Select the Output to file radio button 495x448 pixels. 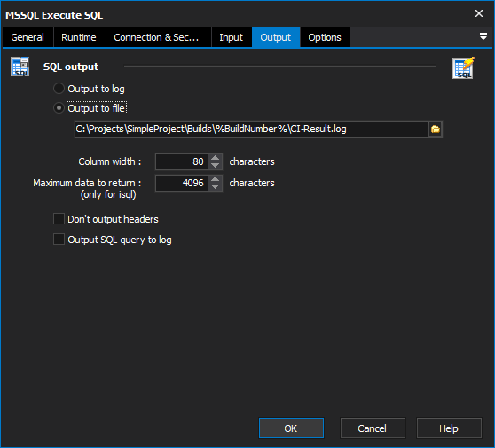pyautogui.click(x=59, y=108)
